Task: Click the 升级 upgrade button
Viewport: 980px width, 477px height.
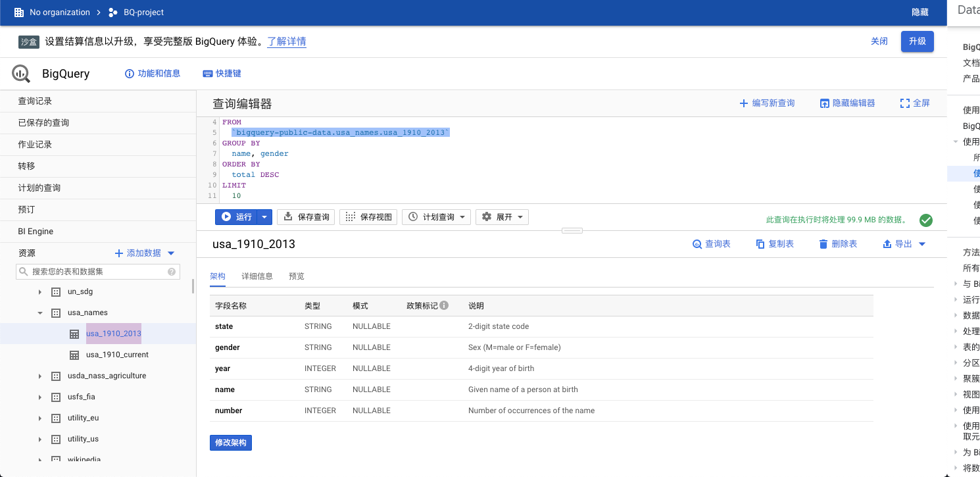Action: (x=918, y=41)
